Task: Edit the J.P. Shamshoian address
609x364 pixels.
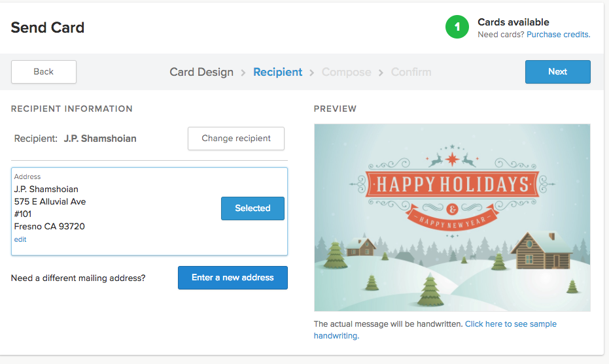Action: [x=20, y=239]
